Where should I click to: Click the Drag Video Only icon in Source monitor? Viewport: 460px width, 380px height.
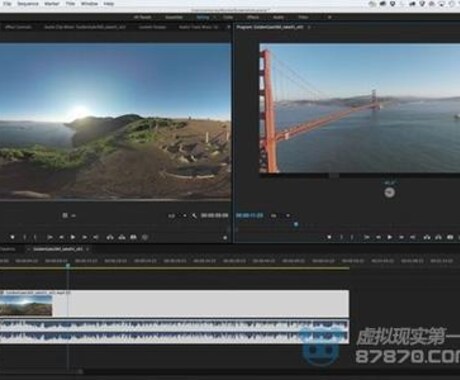(x=65, y=216)
